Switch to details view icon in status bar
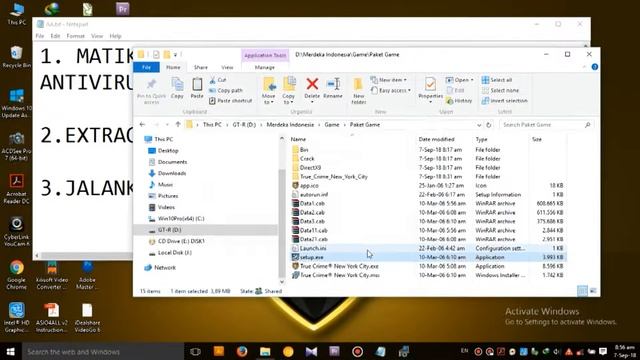 click(582, 291)
